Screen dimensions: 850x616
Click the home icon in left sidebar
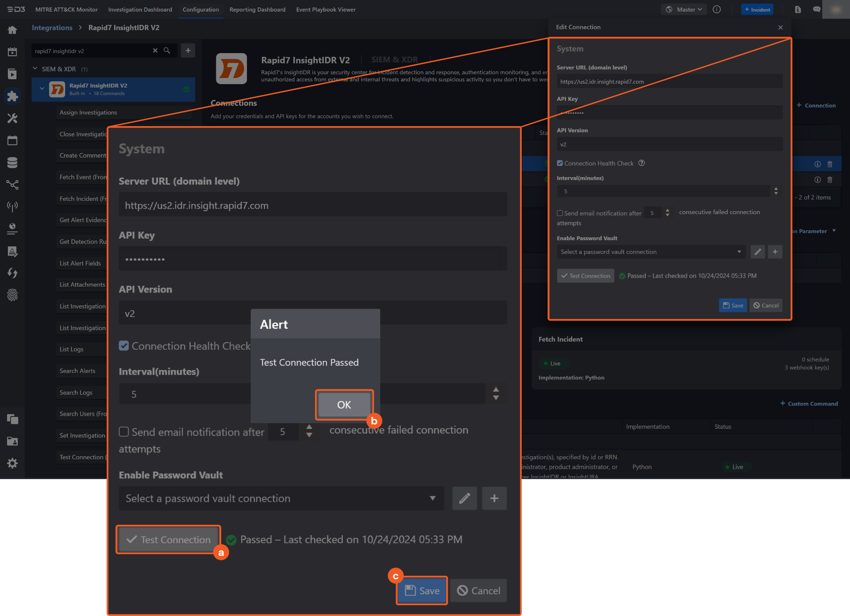[x=12, y=30]
